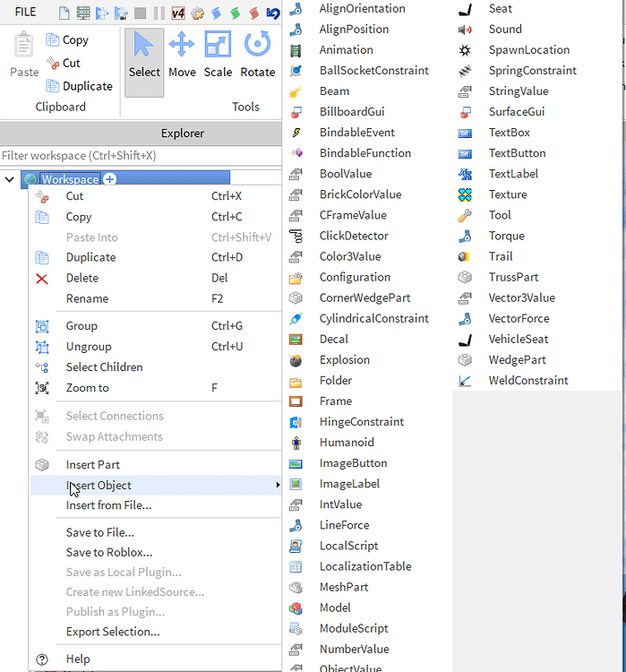626x672 pixels.
Task: Click the plus icon next to Workspace
Action: [x=109, y=179]
